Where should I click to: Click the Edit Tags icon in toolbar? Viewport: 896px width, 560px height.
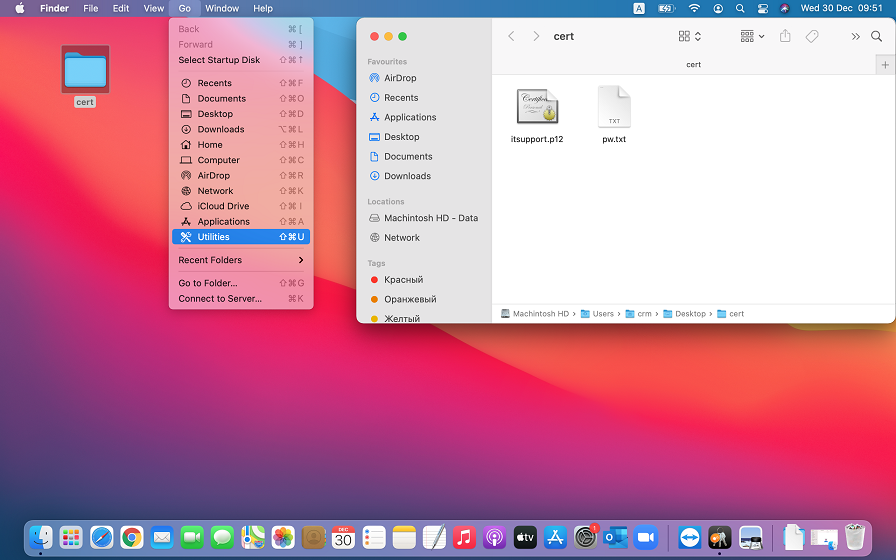pos(812,36)
